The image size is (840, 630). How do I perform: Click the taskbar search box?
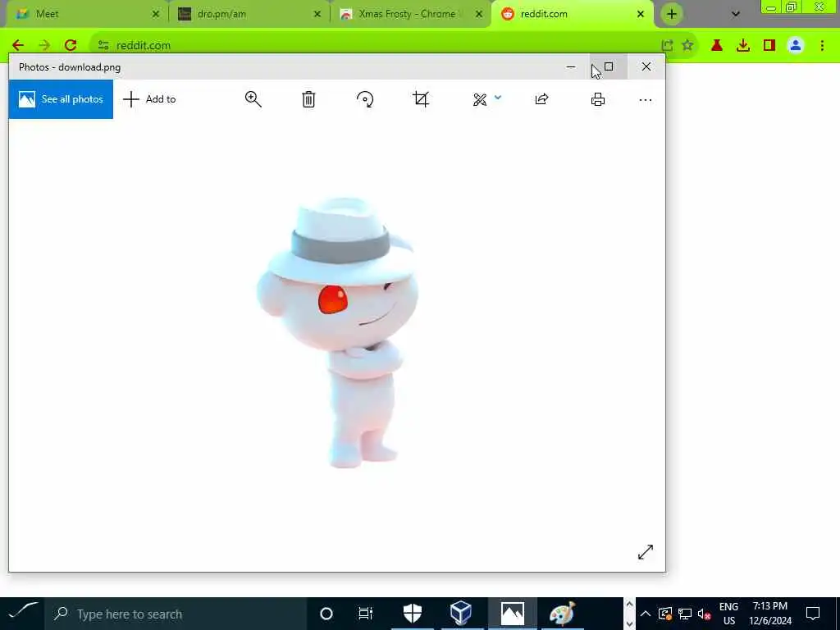point(176,614)
